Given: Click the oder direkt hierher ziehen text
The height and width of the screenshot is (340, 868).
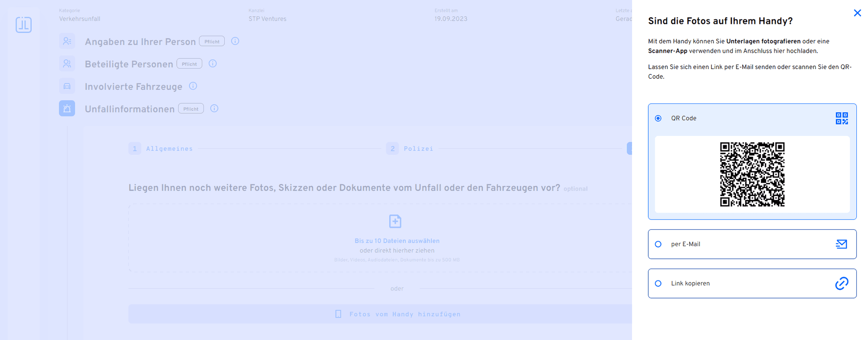Looking at the screenshot, I should 397,251.
